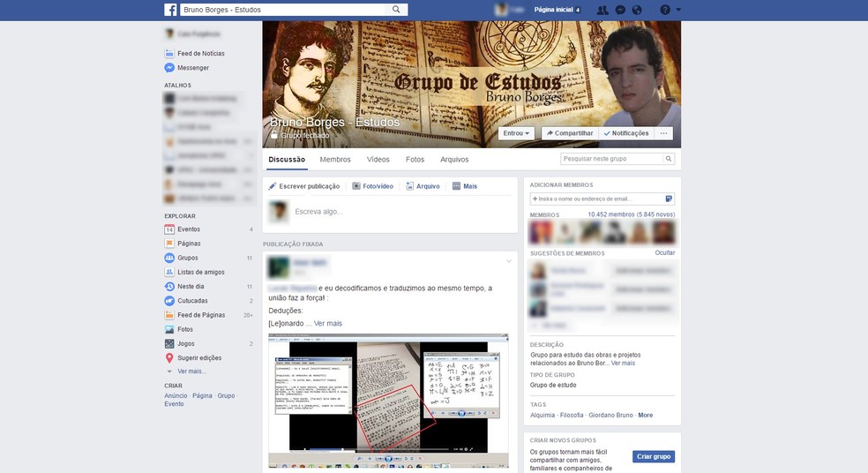The image size is (868, 473).
Task: Click the Compartilhar button
Action: click(x=570, y=133)
